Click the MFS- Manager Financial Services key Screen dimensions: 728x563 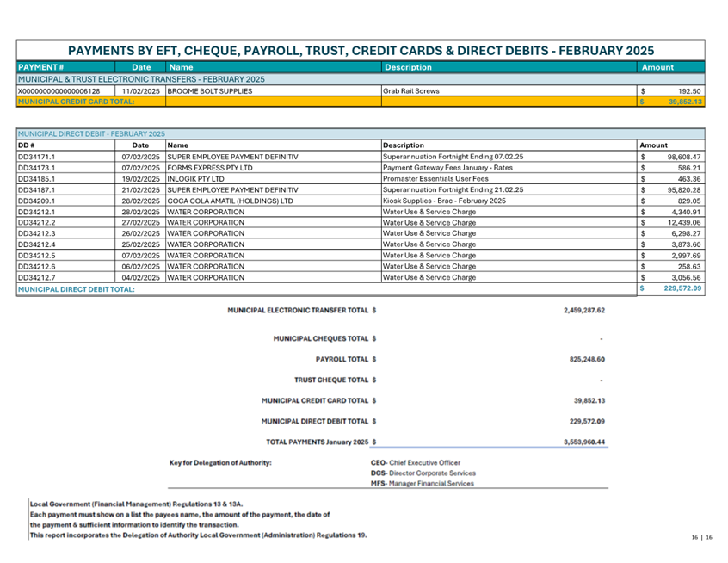pos(422,484)
